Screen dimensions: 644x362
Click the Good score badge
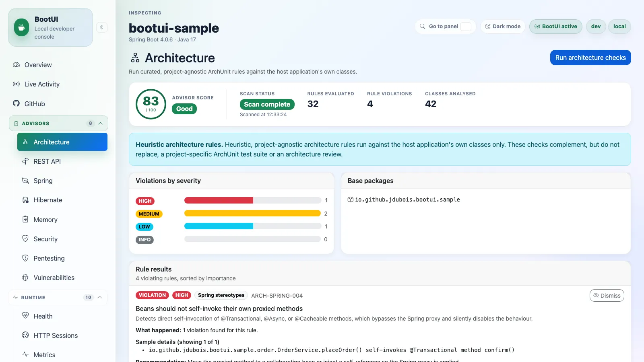184,109
